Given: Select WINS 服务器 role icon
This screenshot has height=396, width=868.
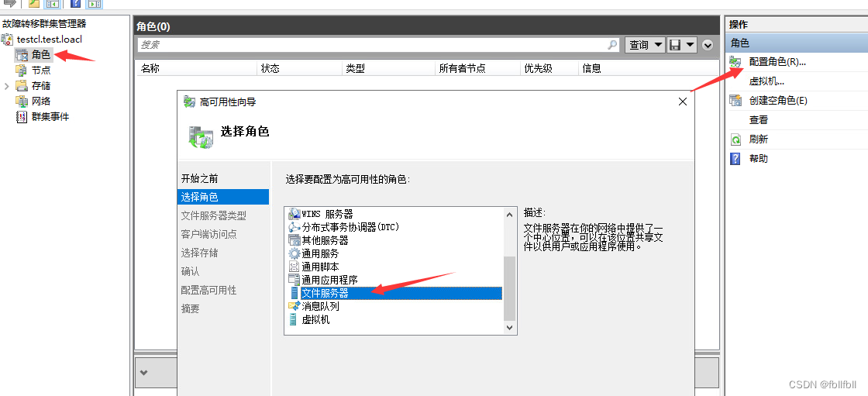Looking at the screenshot, I should [294, 214].
